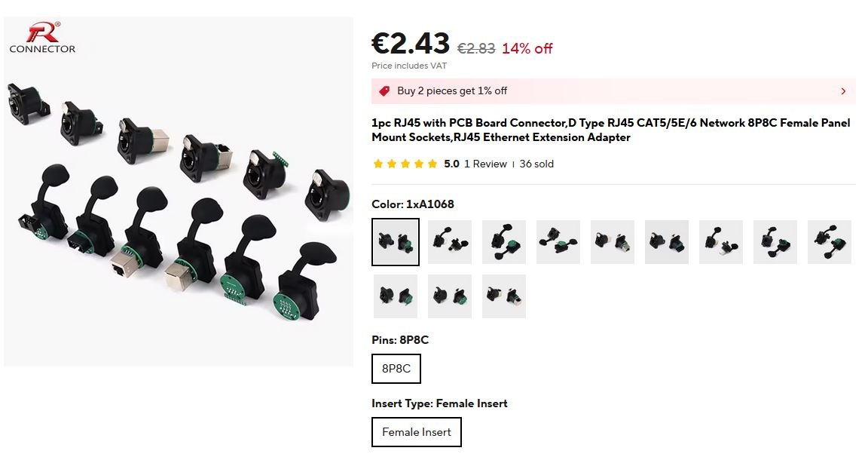Pick the third color variant thumbnail
This screenshot has width=868, height=460.
click(x=504, y=242)
